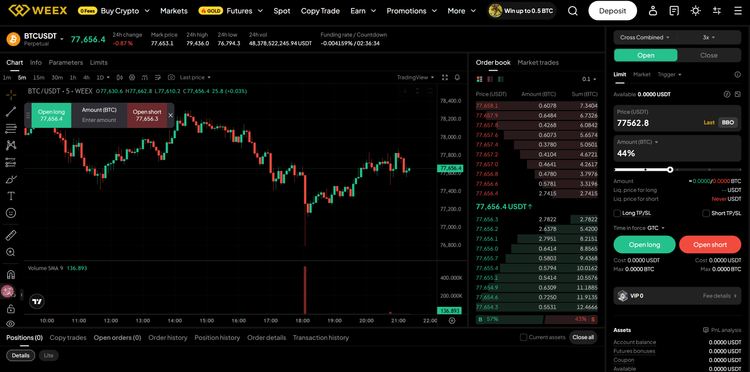The image size is (750, 372).
Task: Open price alerts bell icon
Action: (457, 77)
